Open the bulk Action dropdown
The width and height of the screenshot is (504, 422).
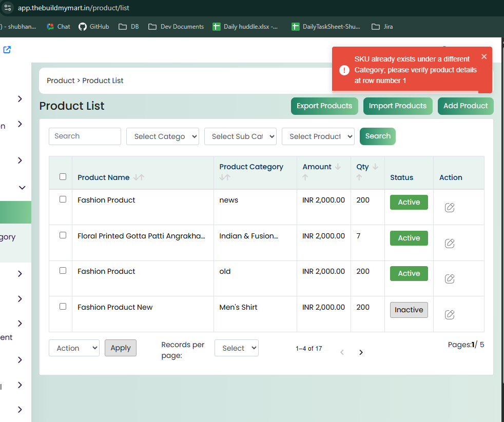(x=74, y=348)
